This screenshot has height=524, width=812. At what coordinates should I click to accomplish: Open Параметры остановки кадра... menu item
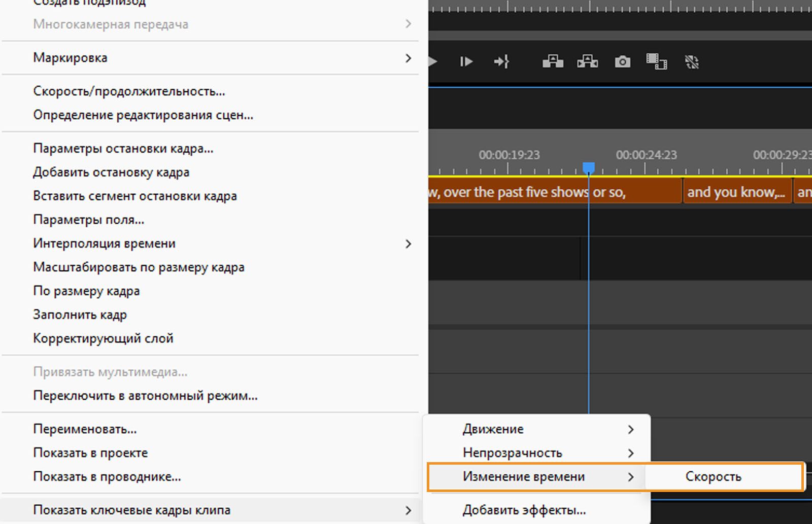tap(210, 149)
